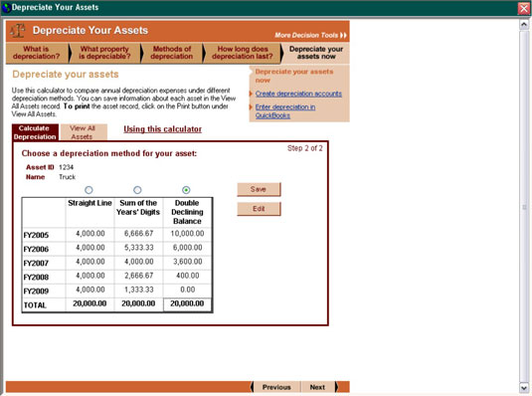Click the 6,000.00 cell in FY2006

pos(188,248)
